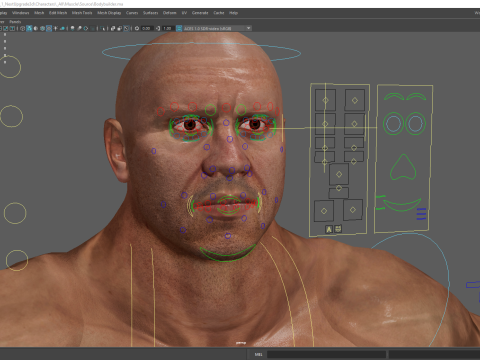480x360 pixels.
Task: Toggle X-ray display icon
Action: (x=113, y=28)
